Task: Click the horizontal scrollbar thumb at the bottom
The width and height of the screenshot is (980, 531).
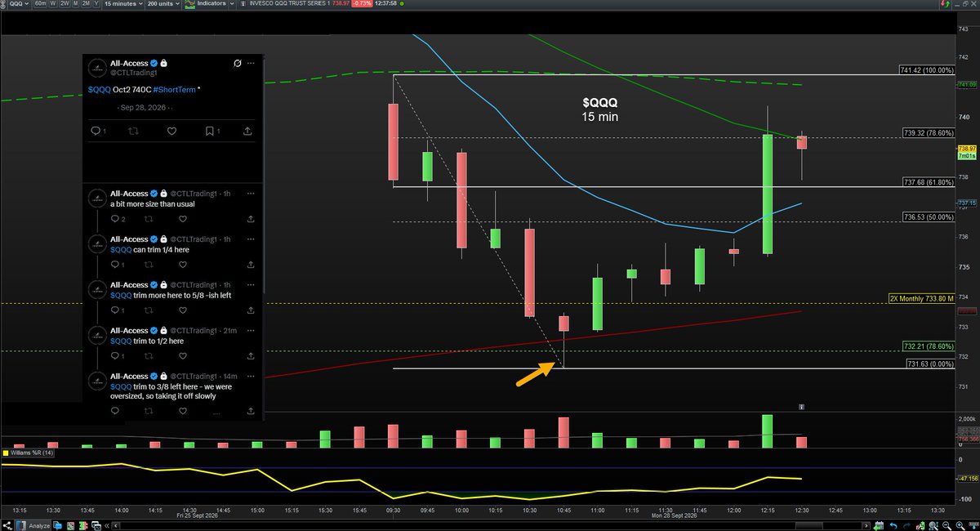Action: (809, 525)
